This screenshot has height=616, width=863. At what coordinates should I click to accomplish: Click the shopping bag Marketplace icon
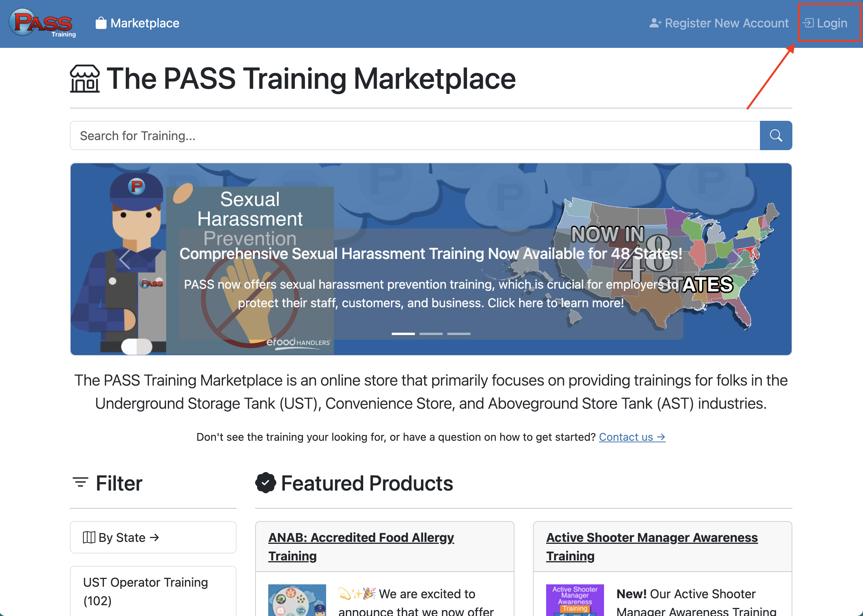(101, 23)
